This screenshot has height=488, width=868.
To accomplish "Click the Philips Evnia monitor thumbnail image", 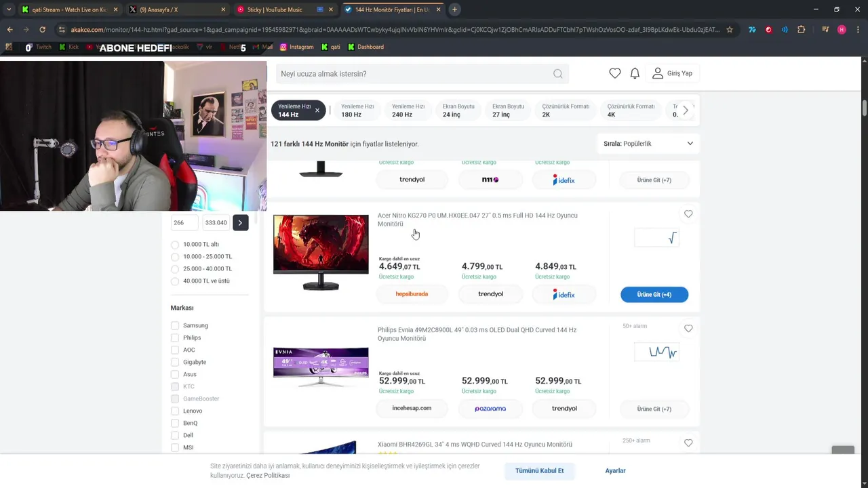I will pyautogui.click(x=321, y=366).
